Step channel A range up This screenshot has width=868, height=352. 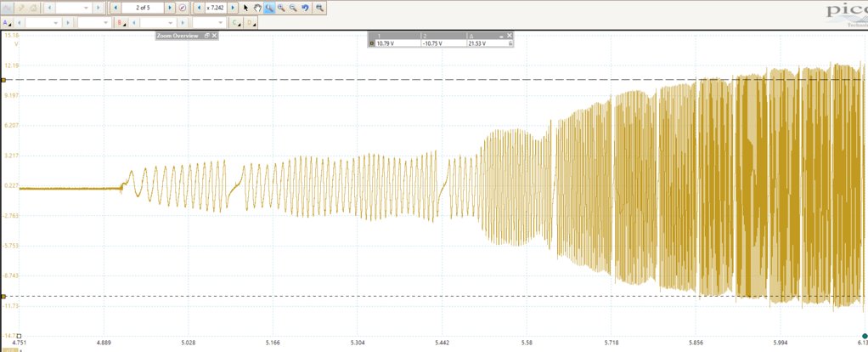pyautogui.click(x=68, y=23)
